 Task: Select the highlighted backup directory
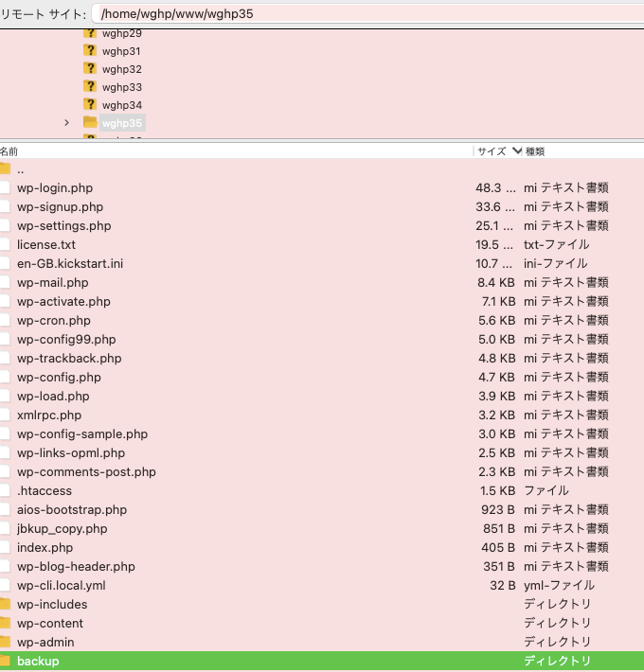[x=322, y=661]
